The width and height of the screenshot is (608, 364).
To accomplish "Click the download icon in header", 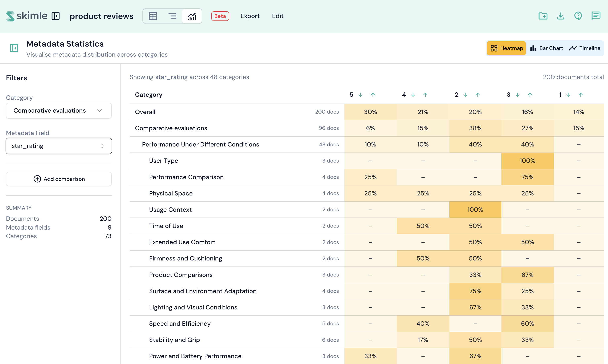I will (560, 16).
